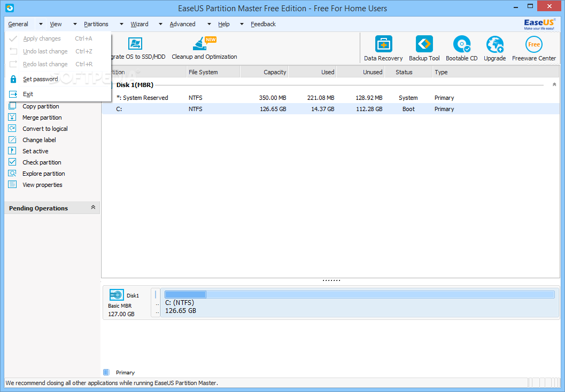Image resolution: width=565 pixels, height=392 pixels.
Task: Click the Disk1 hard drive icon
Action: point(117,295)
